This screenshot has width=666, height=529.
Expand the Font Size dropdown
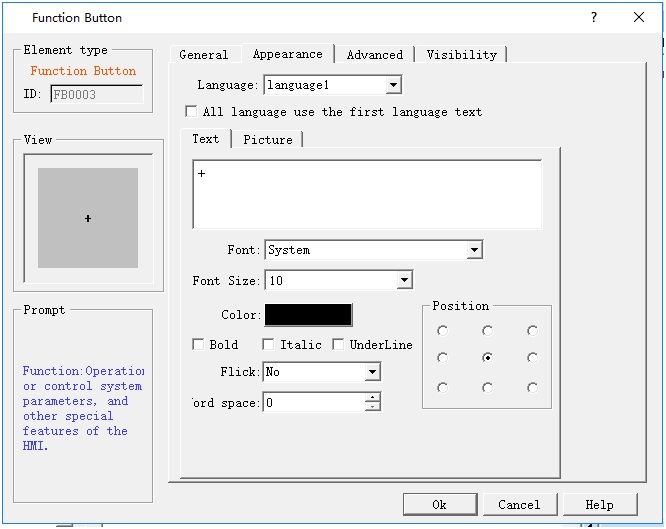click(x=404, y=281)
